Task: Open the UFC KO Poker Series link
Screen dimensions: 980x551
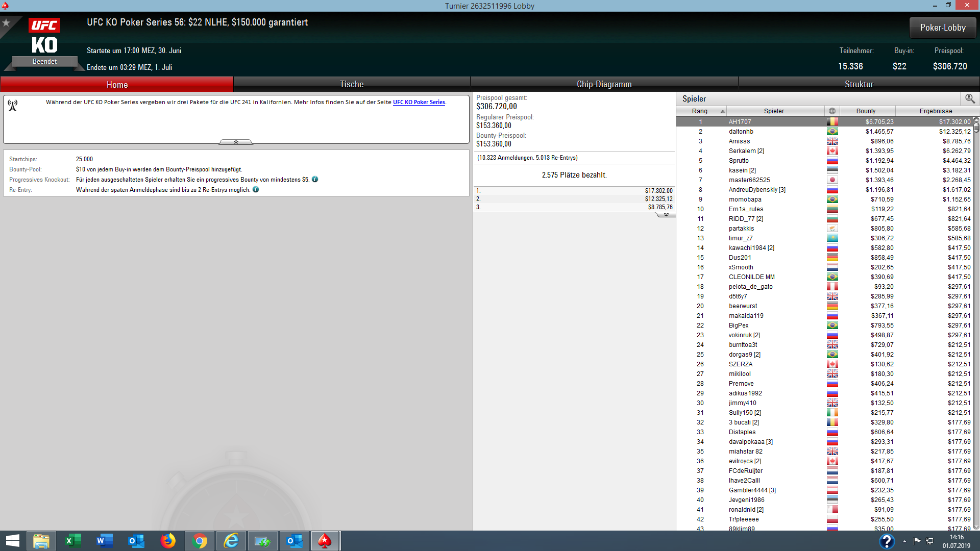Action: coord(419,102)
